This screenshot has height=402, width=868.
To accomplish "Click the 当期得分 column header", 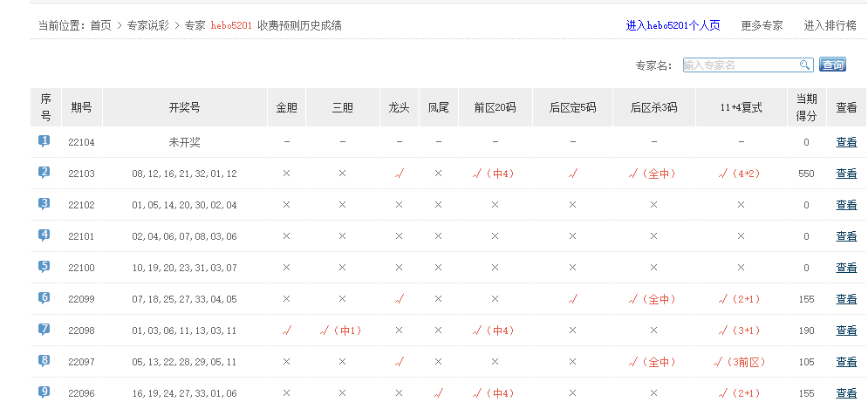I will [806, 107].
